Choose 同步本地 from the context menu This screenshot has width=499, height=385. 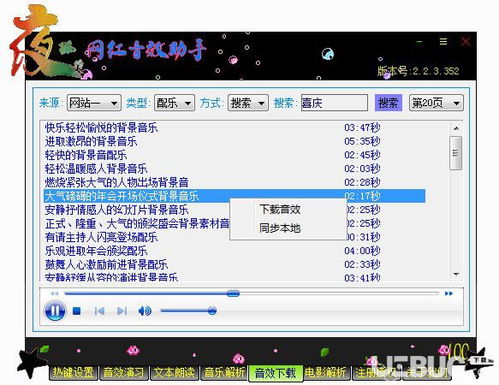point(280,228)
